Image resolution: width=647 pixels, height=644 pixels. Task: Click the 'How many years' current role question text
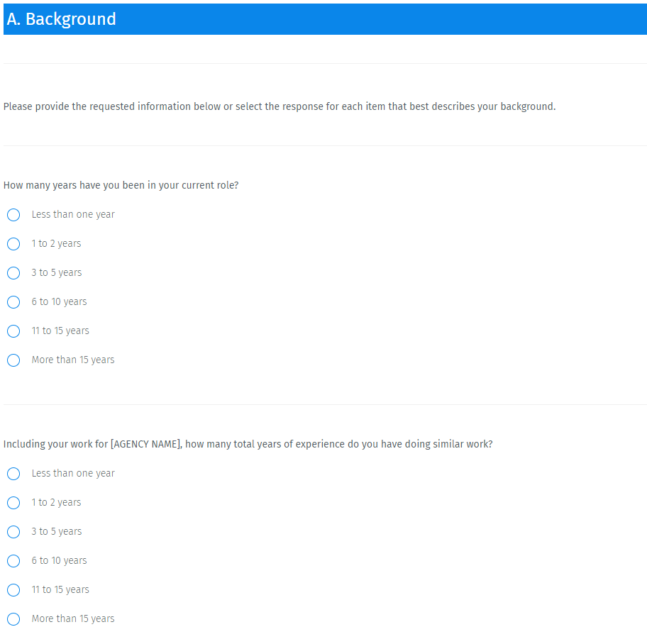[121, 185]
